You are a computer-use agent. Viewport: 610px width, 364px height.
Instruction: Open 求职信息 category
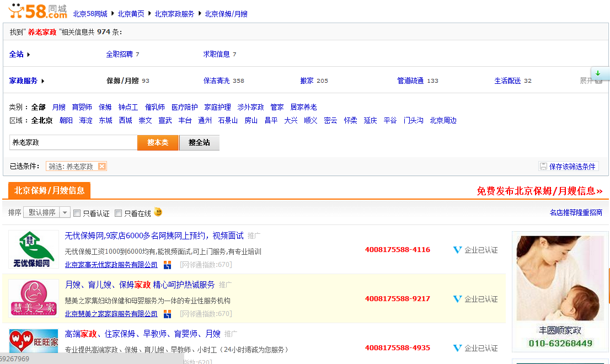click(x=216, y=54)
